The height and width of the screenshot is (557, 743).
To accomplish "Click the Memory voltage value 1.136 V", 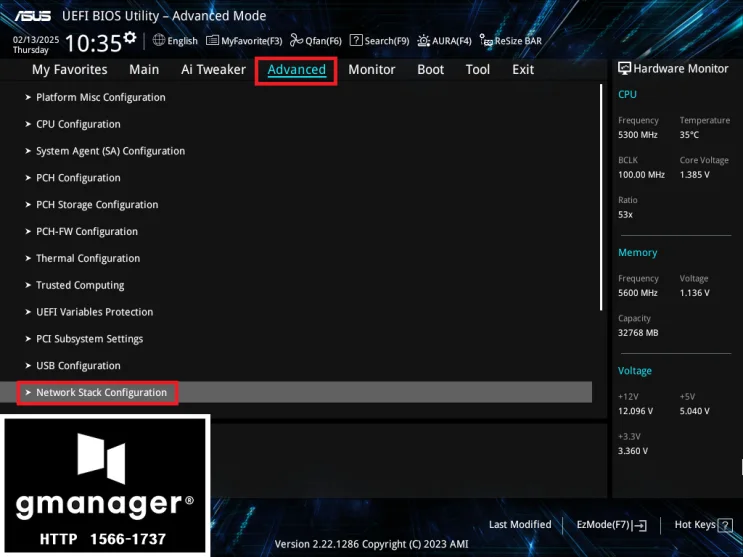I will pyautogui.click(x=694, y=293).
